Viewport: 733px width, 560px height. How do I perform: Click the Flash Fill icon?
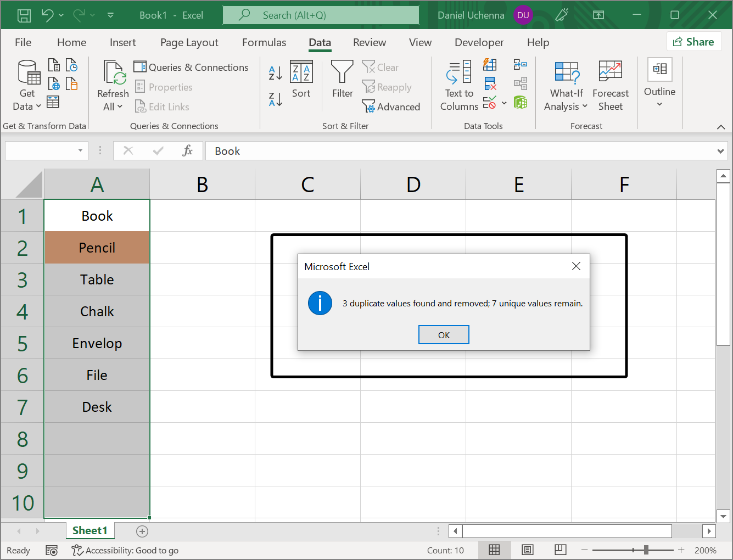point(490,65)
